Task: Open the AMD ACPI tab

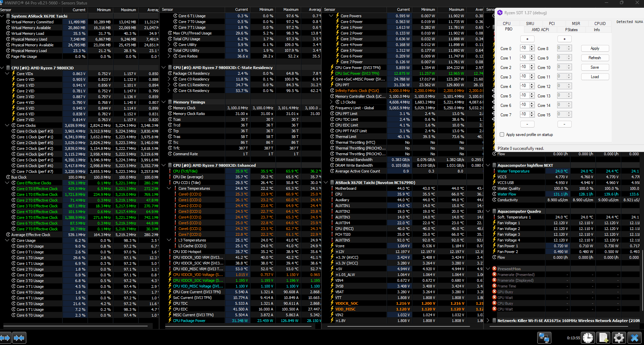Action: tap(540, 30)
